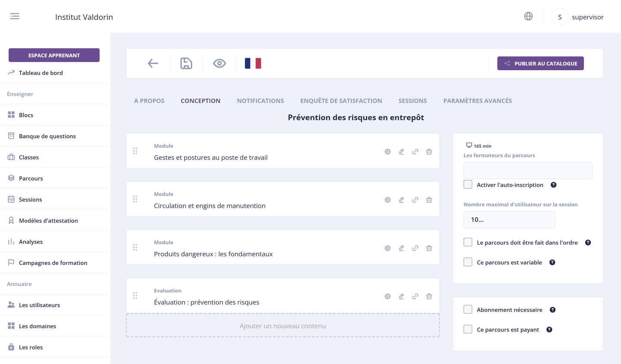
Task: Edit the Produits dangereux module
Action: [x=401, y=248]
